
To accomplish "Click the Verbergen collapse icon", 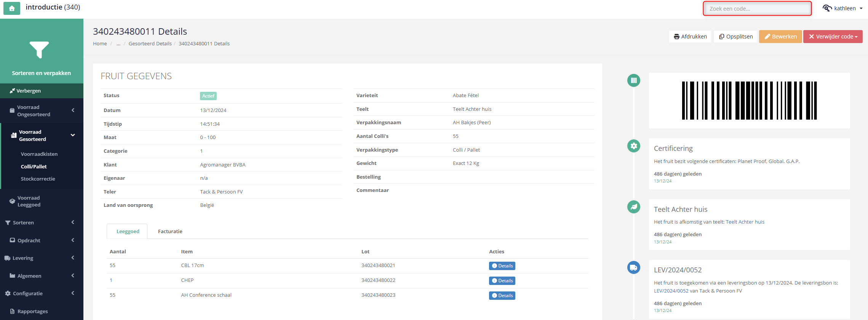I will [12, 91].
